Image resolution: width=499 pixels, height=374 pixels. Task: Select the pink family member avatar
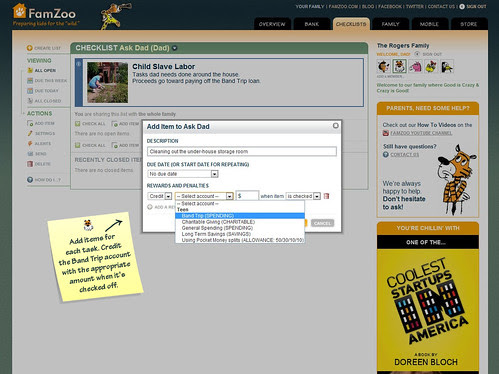coord(415,66)
